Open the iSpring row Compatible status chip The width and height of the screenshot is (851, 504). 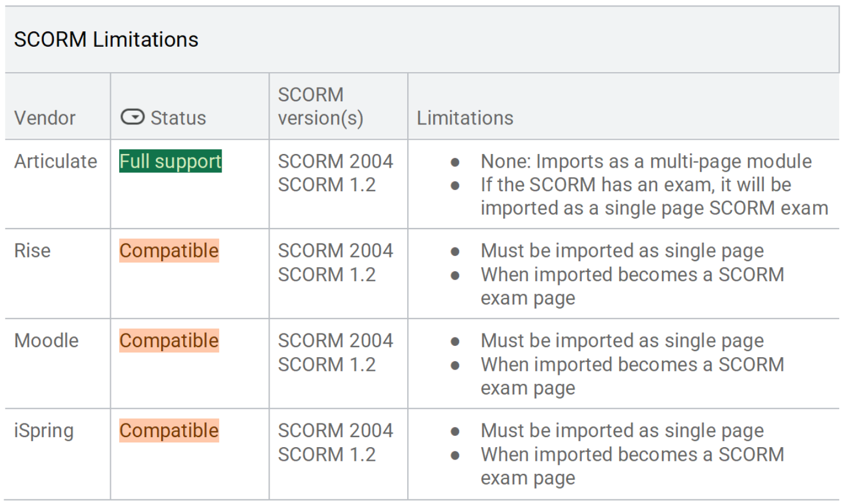[x=169, y=431]
